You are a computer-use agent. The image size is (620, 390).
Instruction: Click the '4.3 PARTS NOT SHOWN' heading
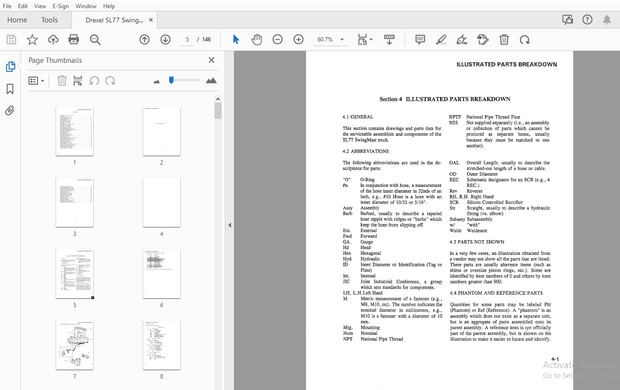(x=477, y=242)
